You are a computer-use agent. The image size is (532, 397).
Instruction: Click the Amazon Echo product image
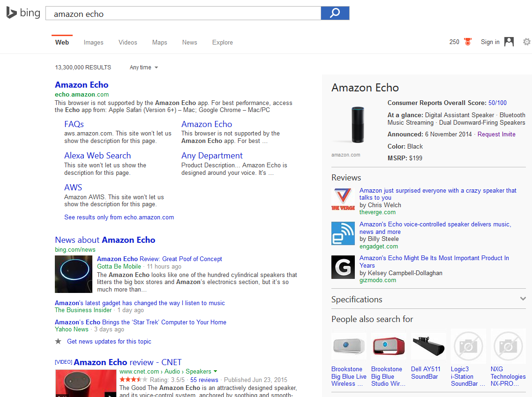[x=358, y=125]
